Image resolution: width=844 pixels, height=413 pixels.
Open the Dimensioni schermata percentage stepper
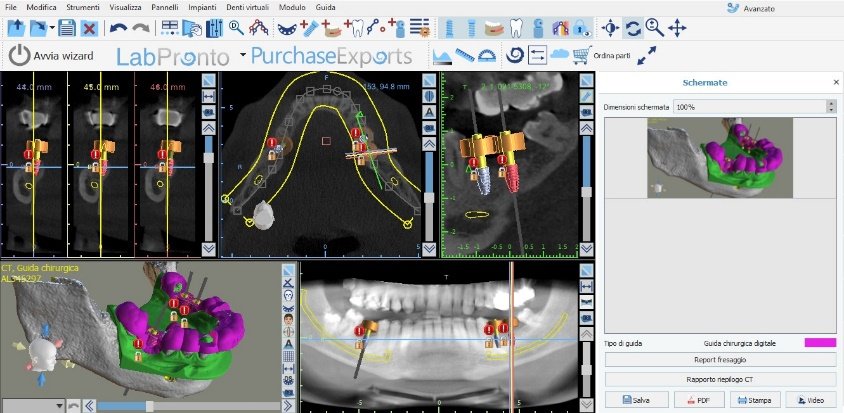point(832,107)
